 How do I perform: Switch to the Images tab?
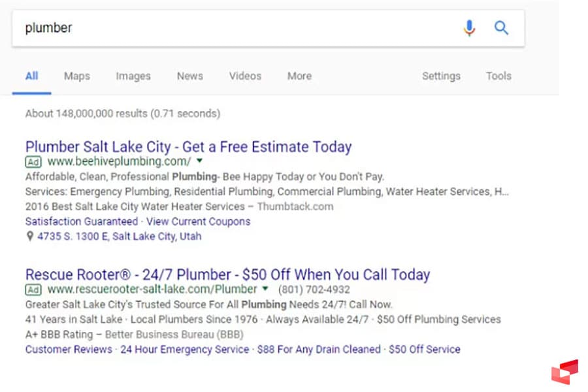(x=133, y=76)
